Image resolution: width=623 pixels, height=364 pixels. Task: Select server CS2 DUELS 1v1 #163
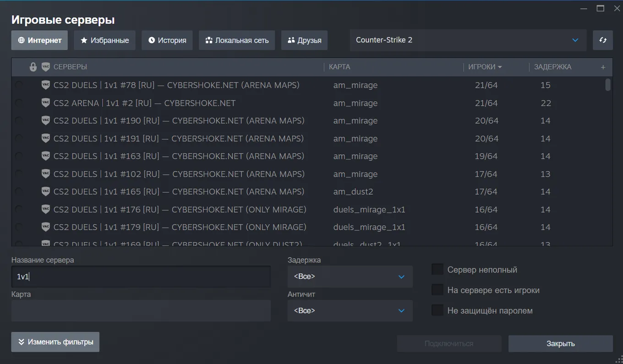click(x=311, y=156)
